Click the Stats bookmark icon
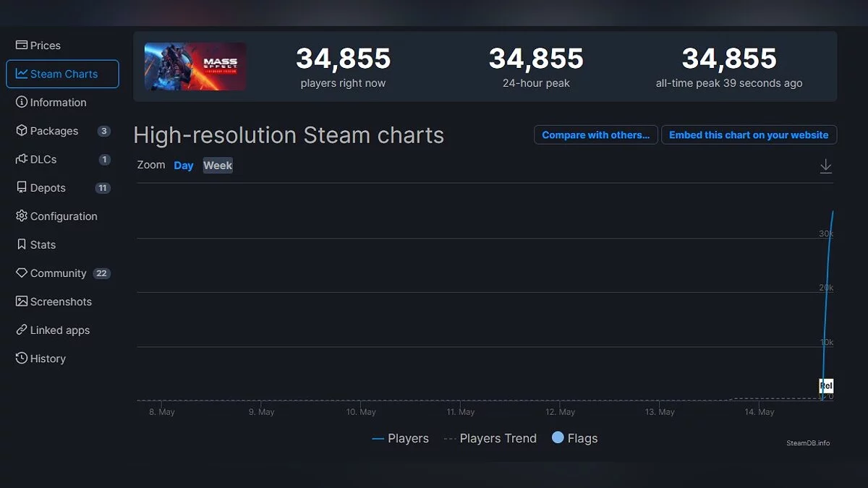The width and height of the screenshot is (868, 488). coord(22,244)
